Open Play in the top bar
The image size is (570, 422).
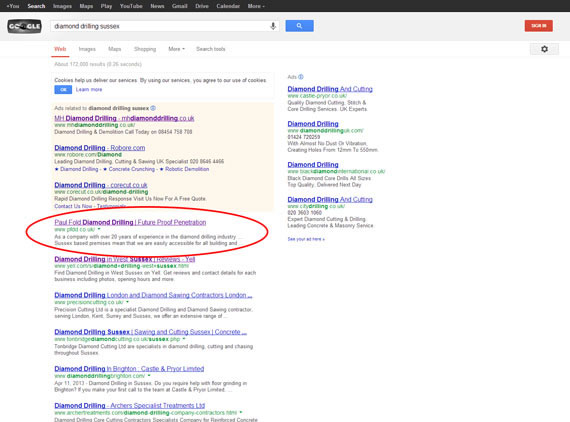(x=106, y=6)
